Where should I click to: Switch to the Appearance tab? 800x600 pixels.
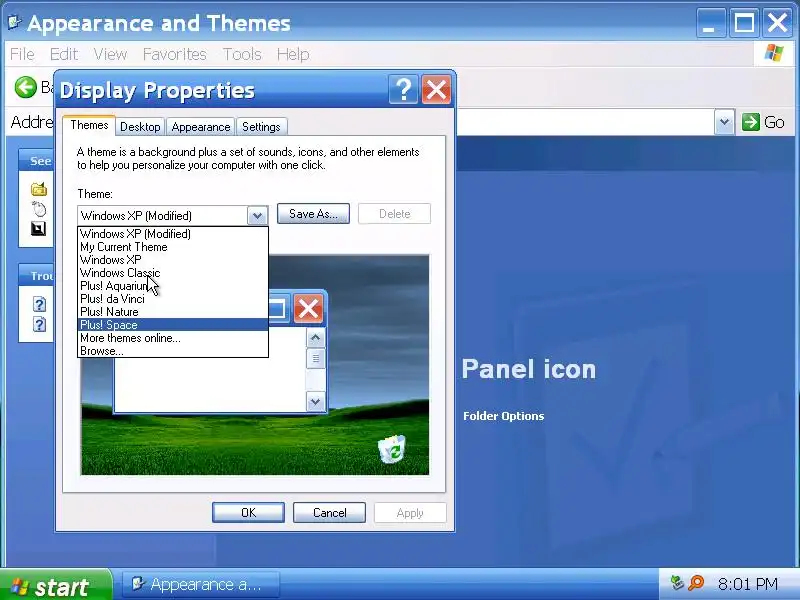click(201, 127)
